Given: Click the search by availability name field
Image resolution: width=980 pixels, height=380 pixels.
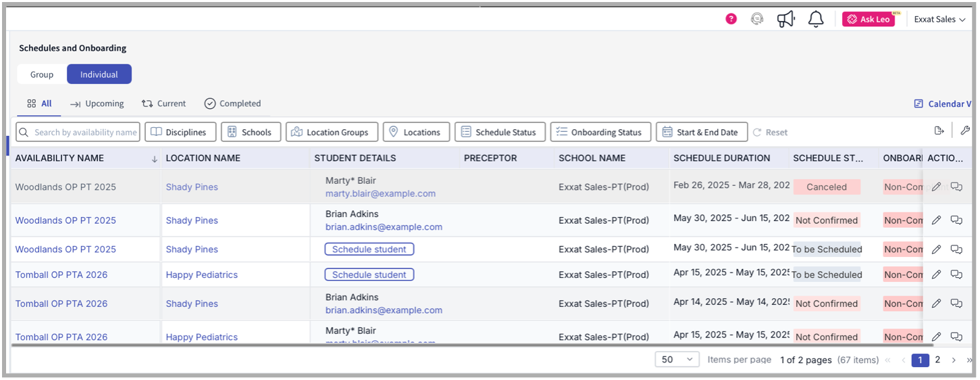Looking at the screenshot, I should [x=78, y=133].
